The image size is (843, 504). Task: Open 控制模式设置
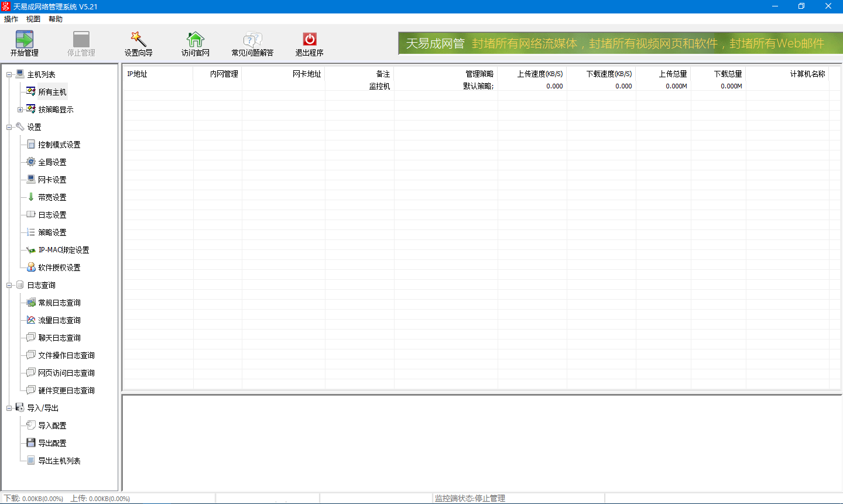[x=59, y=145]
